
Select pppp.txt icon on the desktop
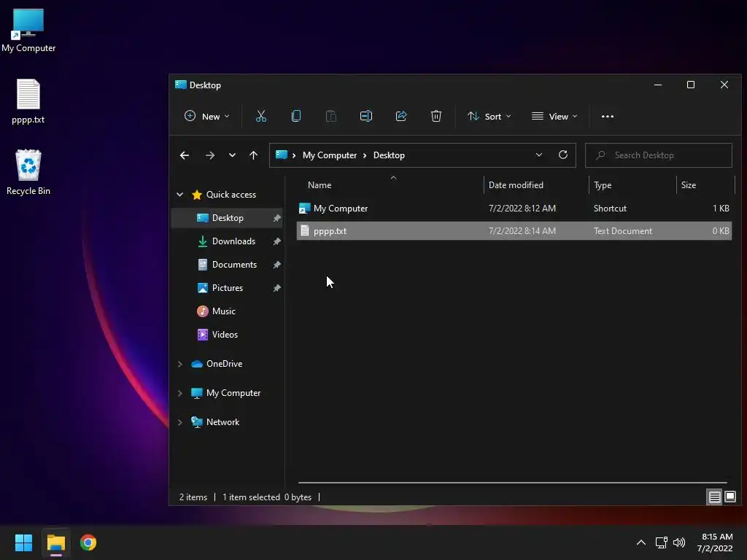(28, 101)
